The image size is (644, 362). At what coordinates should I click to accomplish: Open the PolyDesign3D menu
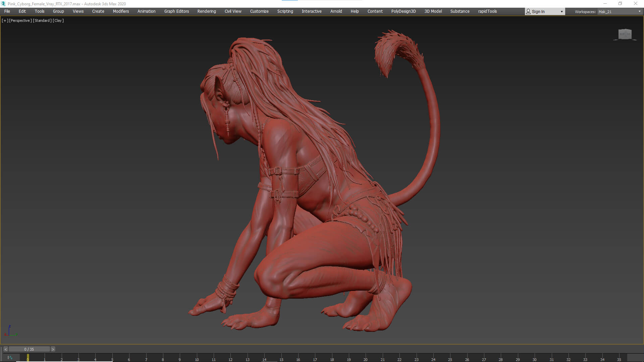tap(404, 11)
